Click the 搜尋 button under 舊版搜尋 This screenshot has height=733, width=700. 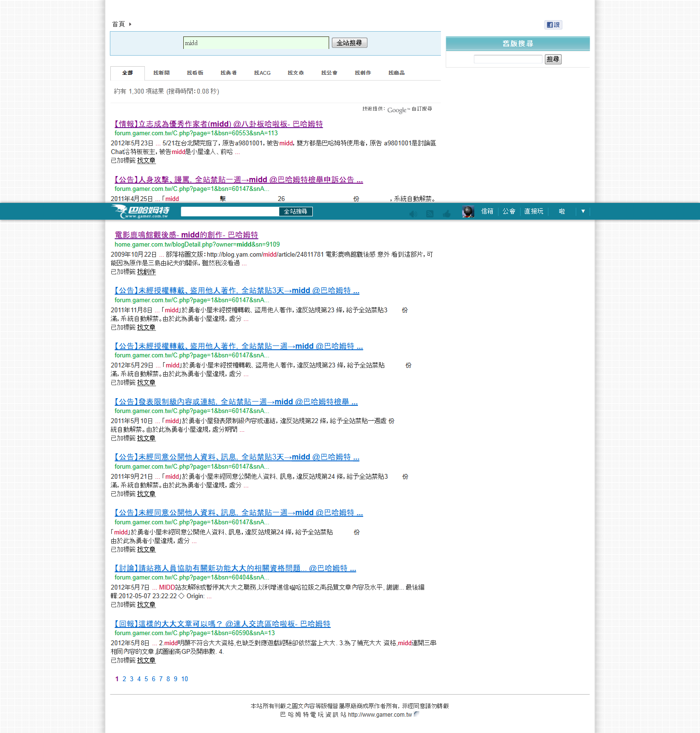click(x=553, y=59)
